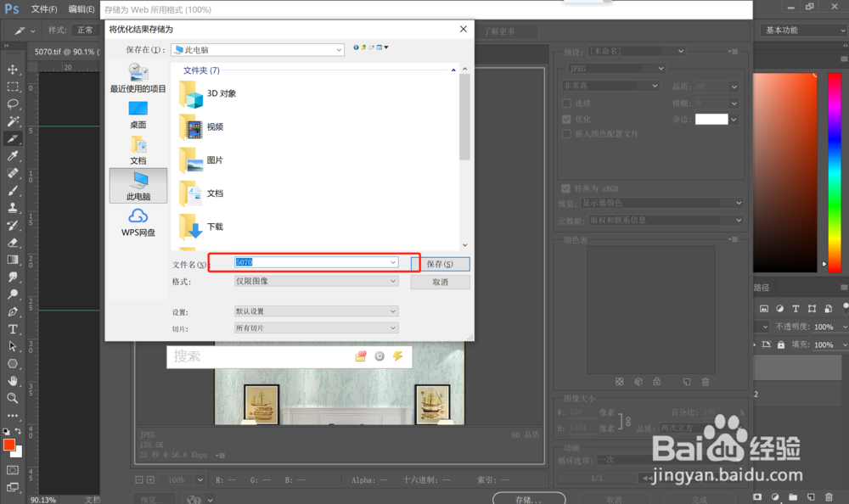Click the rainbow hue slider strip
This screenshot has width=849, height=504.
pyautogui.click(x=835, y=172)
